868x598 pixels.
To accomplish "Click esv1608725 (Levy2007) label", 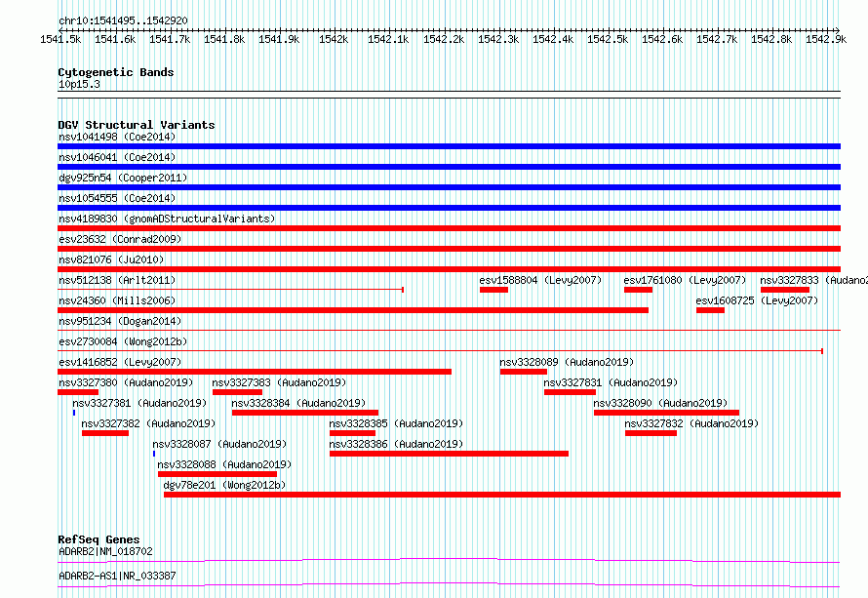I will click(x=757, y=300).
